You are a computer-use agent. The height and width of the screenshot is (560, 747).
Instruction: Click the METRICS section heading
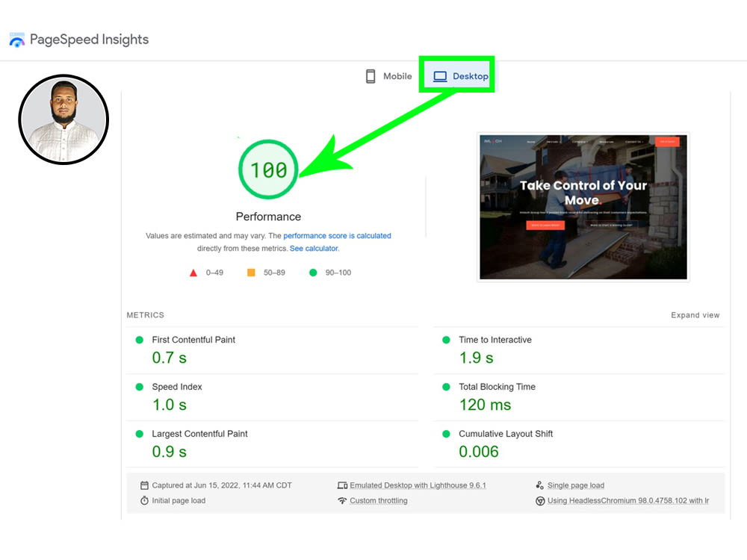[146, 315]
